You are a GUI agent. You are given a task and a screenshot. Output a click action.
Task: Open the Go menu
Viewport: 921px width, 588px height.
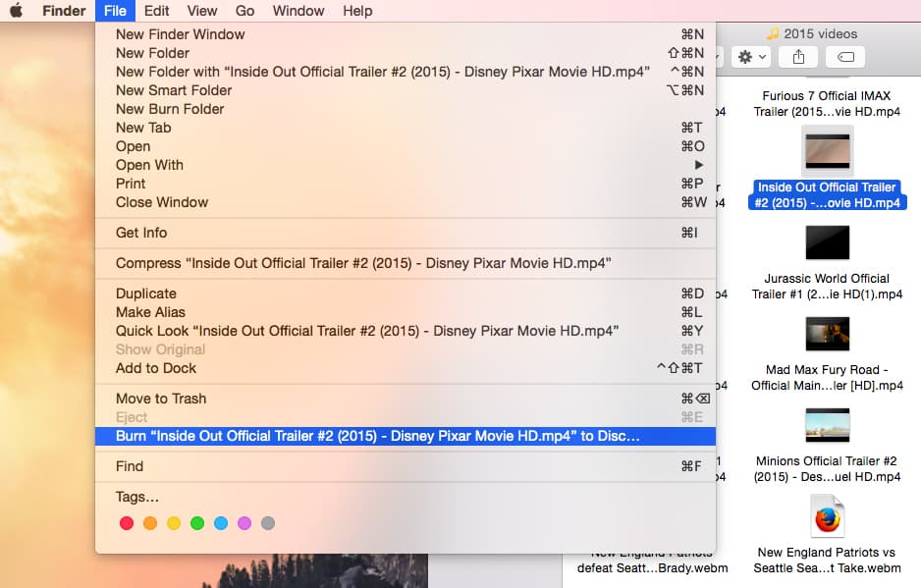click(x=244, y=11)
